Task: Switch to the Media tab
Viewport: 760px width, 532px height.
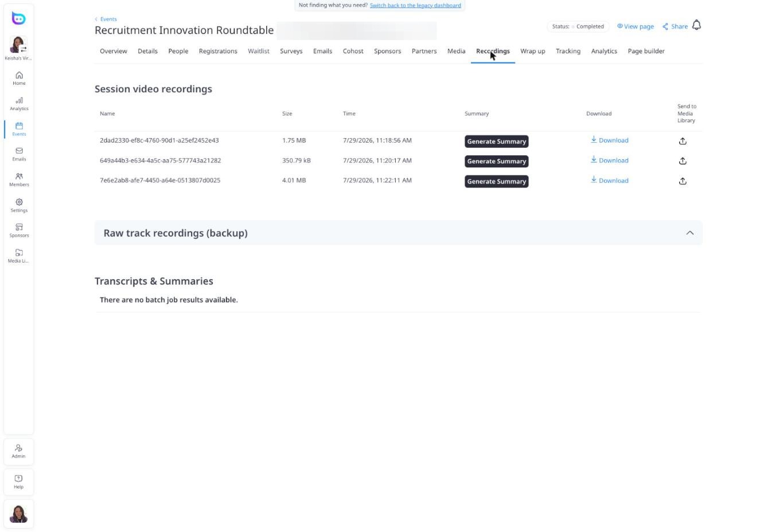Action: pos(457,51)
